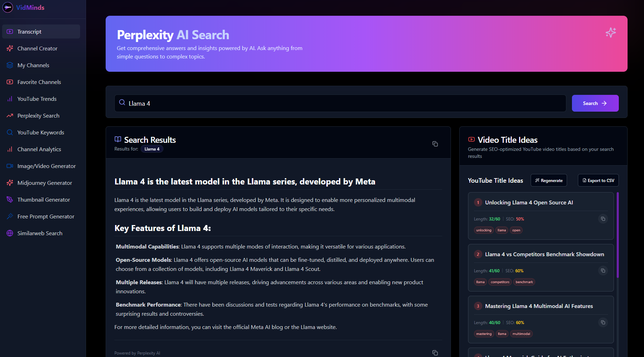Open Similarweb Search
This screenshot has height=357, width=644.
click(41, 233)
